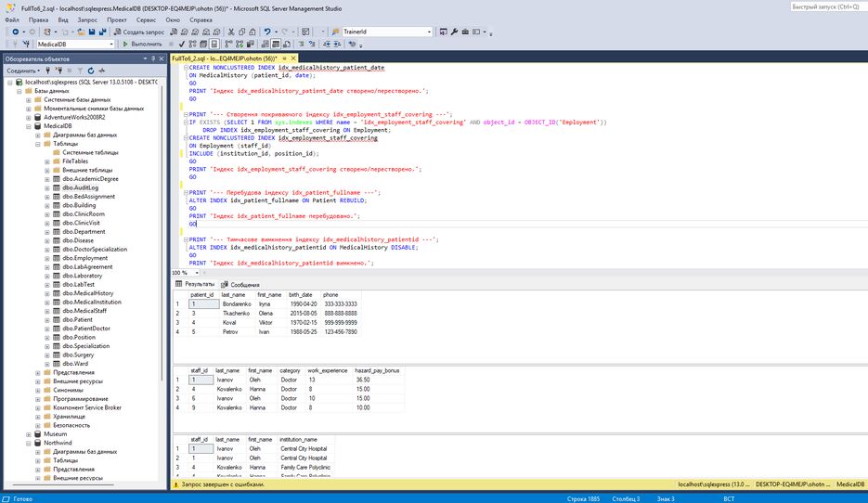Select Central City Hospital cell, first row
868x503 pixels.
[x=304, y=449]
